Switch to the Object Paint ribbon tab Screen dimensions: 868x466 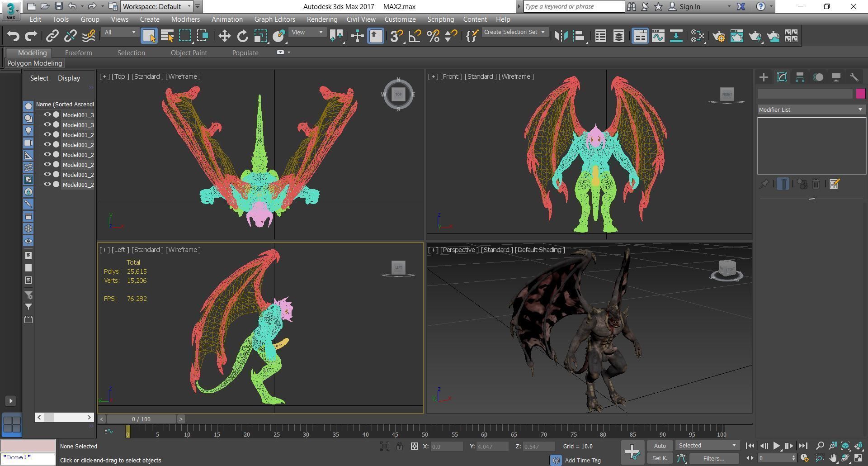point(189,53)
